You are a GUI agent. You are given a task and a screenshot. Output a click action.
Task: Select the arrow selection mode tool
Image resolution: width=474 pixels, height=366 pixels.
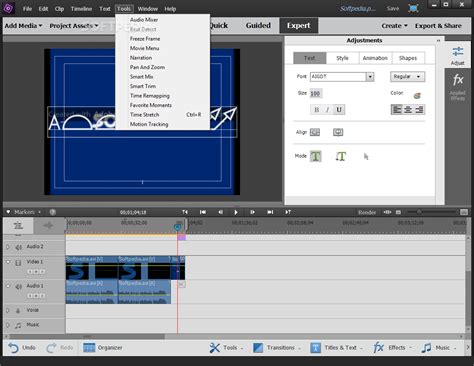pos(366,156)
